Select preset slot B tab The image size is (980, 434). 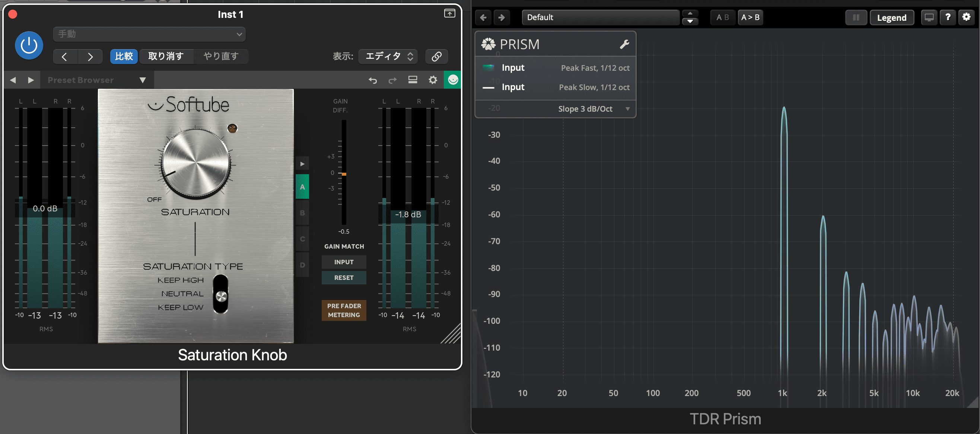point(302,213)
